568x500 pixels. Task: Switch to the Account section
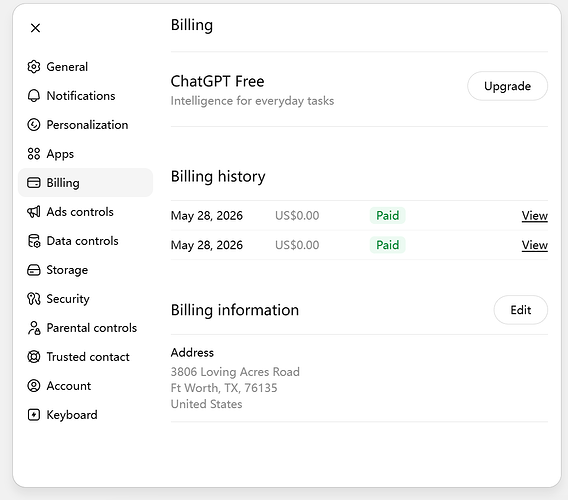[x=85, y=386]
